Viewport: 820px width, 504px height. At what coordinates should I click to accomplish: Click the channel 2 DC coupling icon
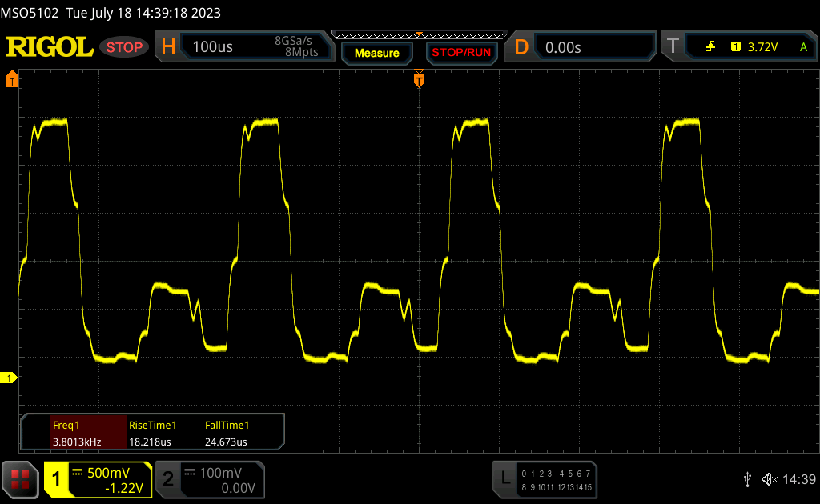(x=189, y=473)
